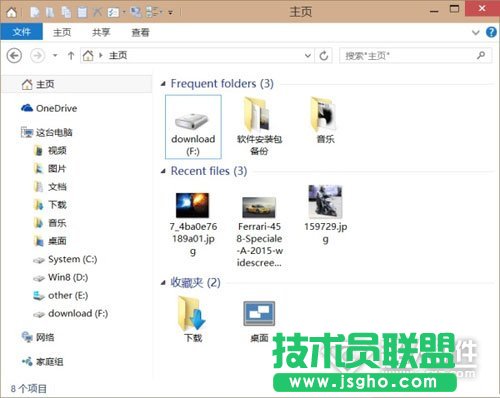Switch to the 主页 ribbon tab
The width and height of the screenshot is (500, 398).
pos(62,32)
